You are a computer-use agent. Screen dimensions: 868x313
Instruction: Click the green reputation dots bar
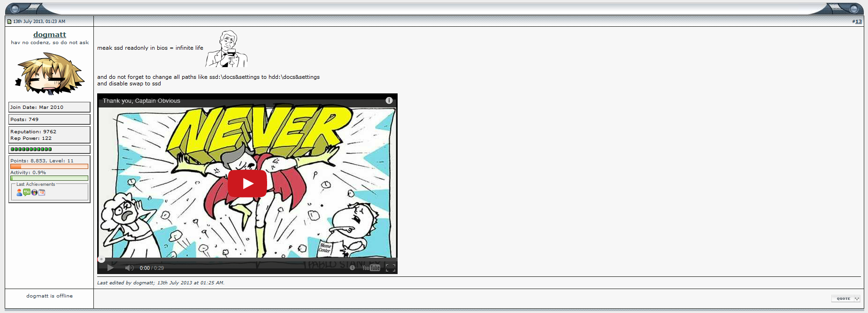(31, 149)
